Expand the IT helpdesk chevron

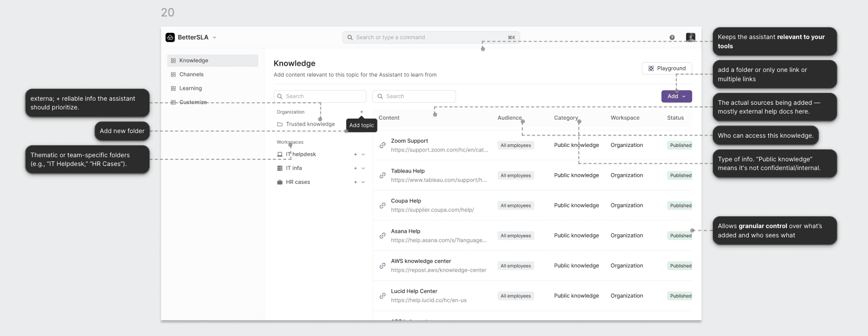[x=363, y=154]
